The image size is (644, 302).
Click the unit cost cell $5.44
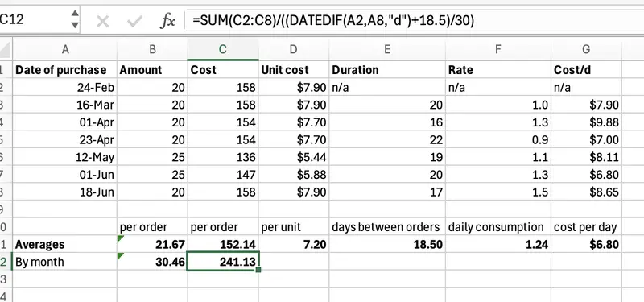click(x=293, y=157)
